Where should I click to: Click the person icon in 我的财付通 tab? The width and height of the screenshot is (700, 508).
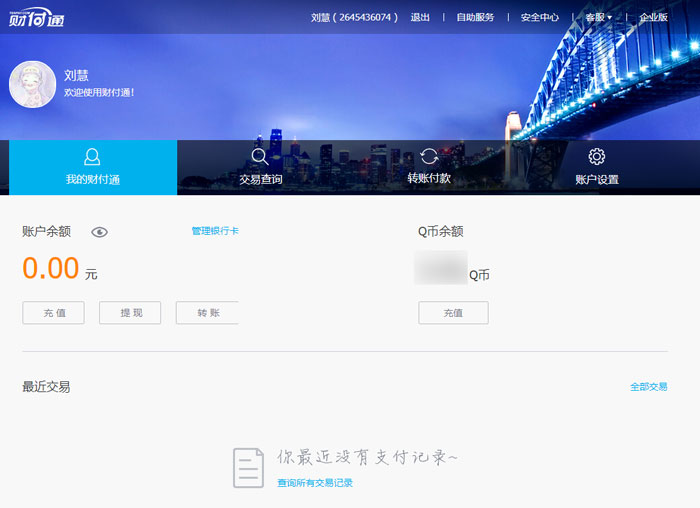[92, 157]
